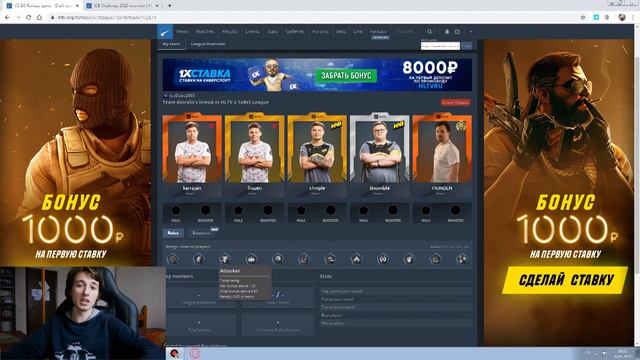Open s1mple's player card
640x360 pixels.
[x=317, y=153]
